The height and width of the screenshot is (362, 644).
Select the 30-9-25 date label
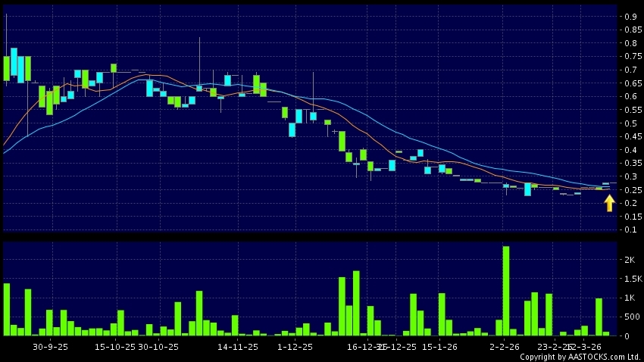tap(51, 346)
